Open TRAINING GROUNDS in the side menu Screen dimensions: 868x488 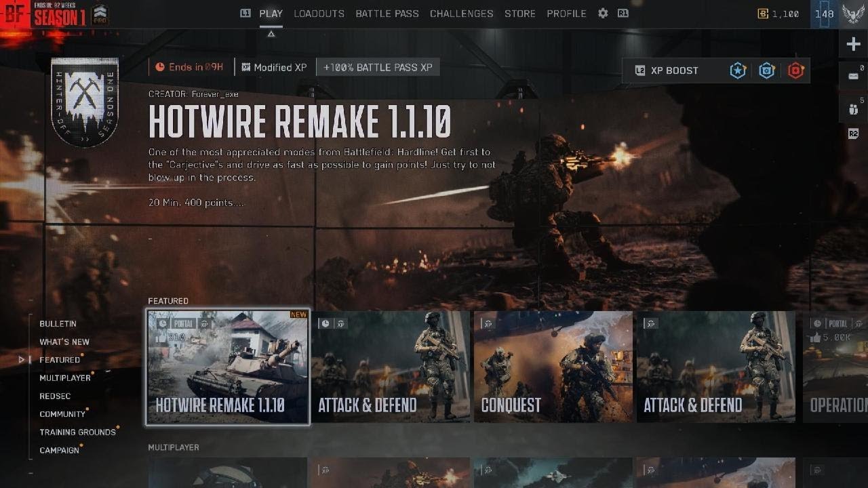coord(77,432)
